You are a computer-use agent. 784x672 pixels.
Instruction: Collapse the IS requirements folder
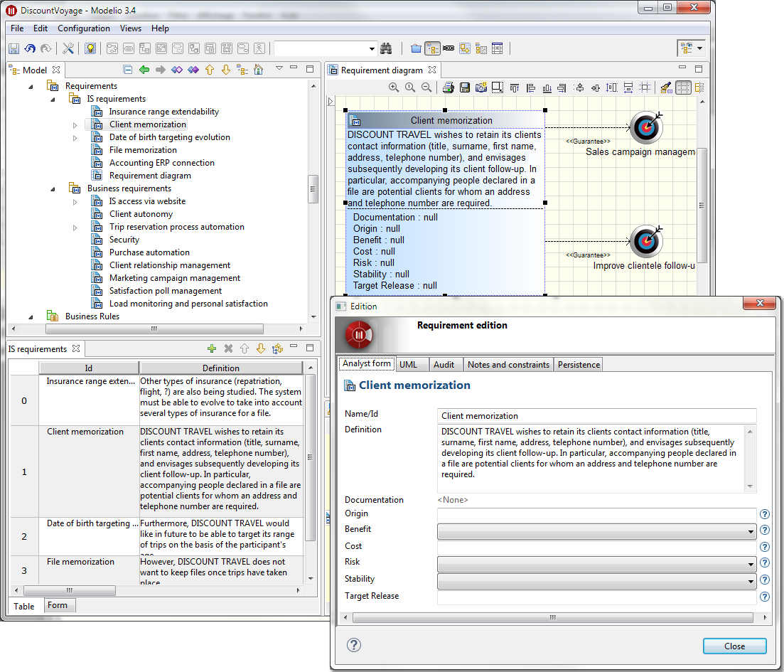pyautogui.click(x=53, y=99)
